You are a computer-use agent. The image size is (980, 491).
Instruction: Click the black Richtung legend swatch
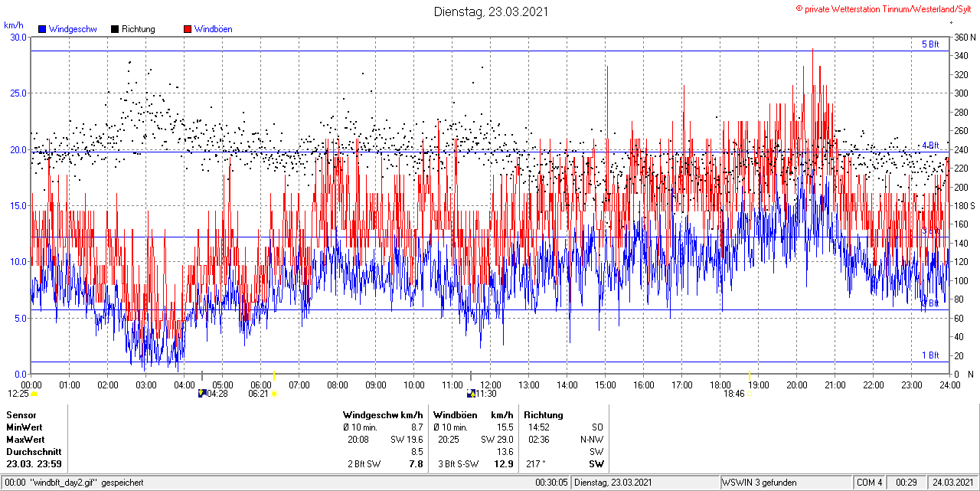click(115, 29)
